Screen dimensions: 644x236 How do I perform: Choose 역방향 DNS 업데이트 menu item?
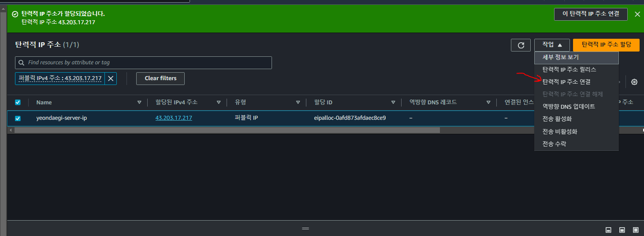577,107
